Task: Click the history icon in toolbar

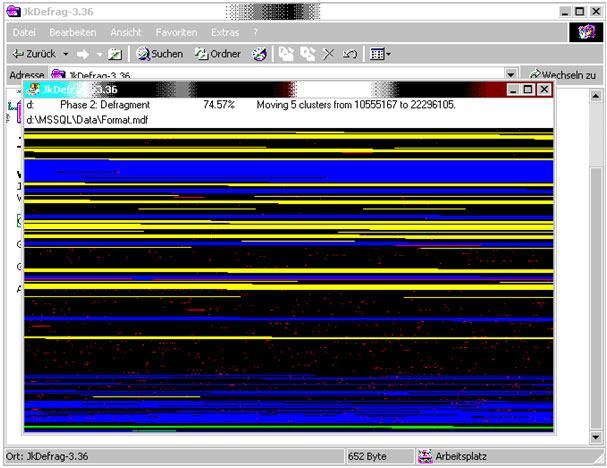Action: click(260, 54)
